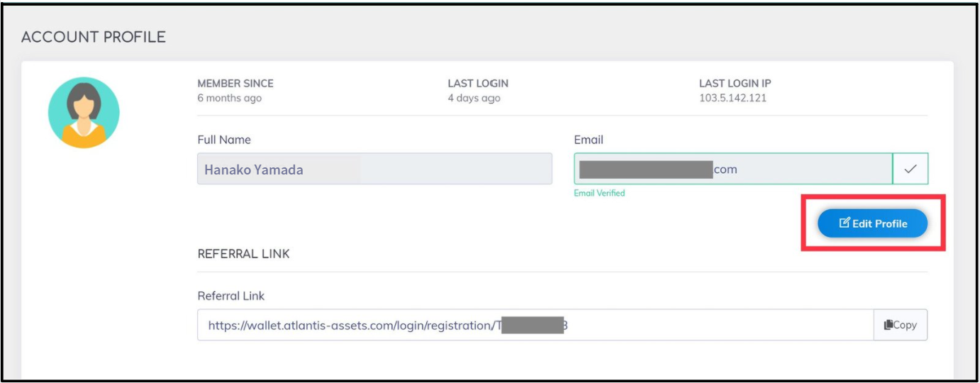The image size is (980, 383).
Task: Click inside the Referral Link URL field
Action: coord(535,325)
